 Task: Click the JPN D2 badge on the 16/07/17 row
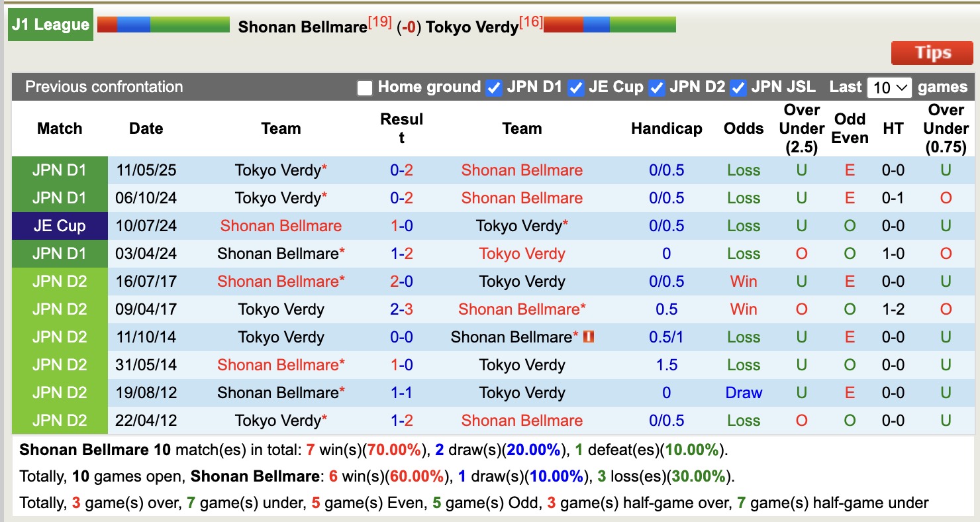pos(59,281)
